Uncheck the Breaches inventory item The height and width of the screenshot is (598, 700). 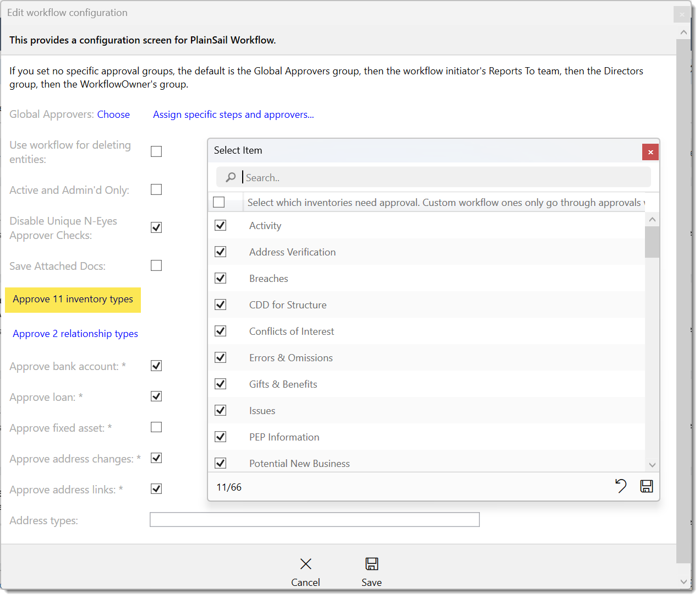click(220, 278)
